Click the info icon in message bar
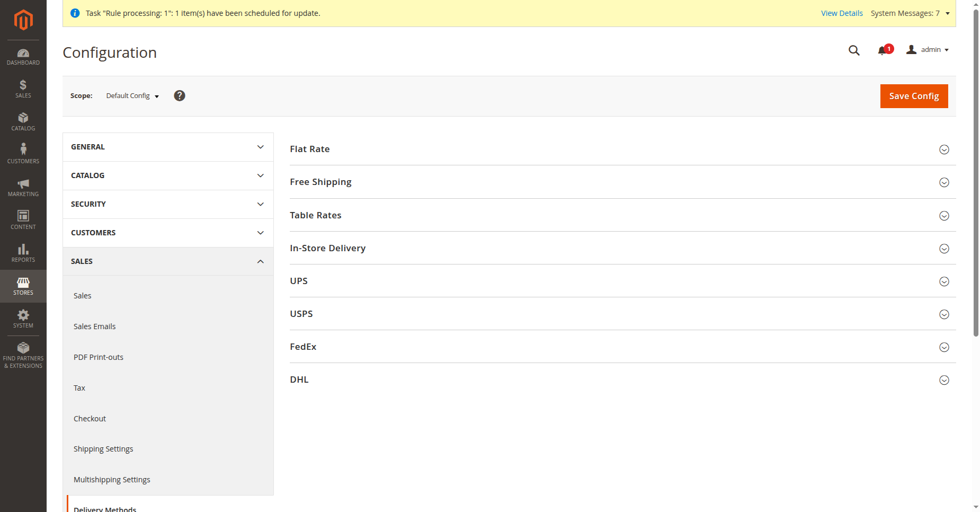This screenshot has height=512, width=980. (75, 13)
